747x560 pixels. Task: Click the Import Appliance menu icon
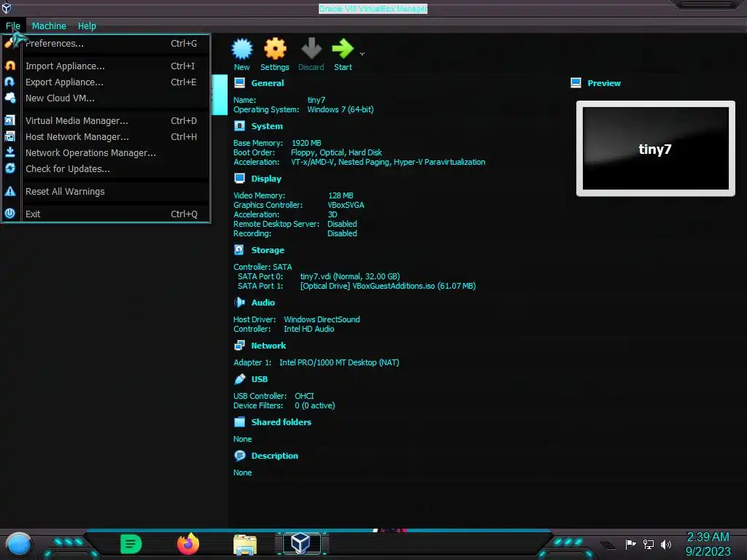coord(10,66)
